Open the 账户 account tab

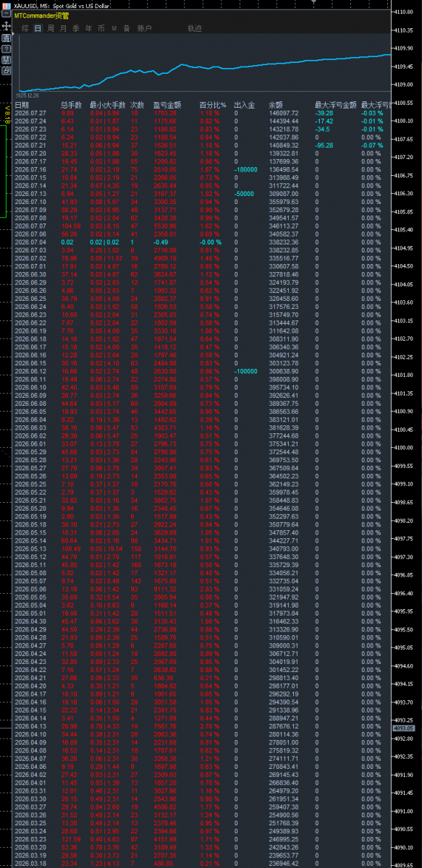point(145,28)
